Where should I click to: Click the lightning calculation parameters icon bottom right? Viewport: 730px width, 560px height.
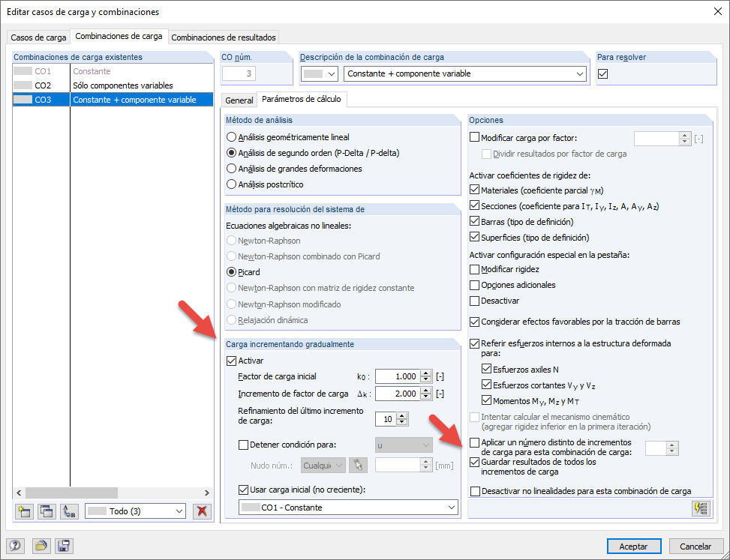click(701, 508)
